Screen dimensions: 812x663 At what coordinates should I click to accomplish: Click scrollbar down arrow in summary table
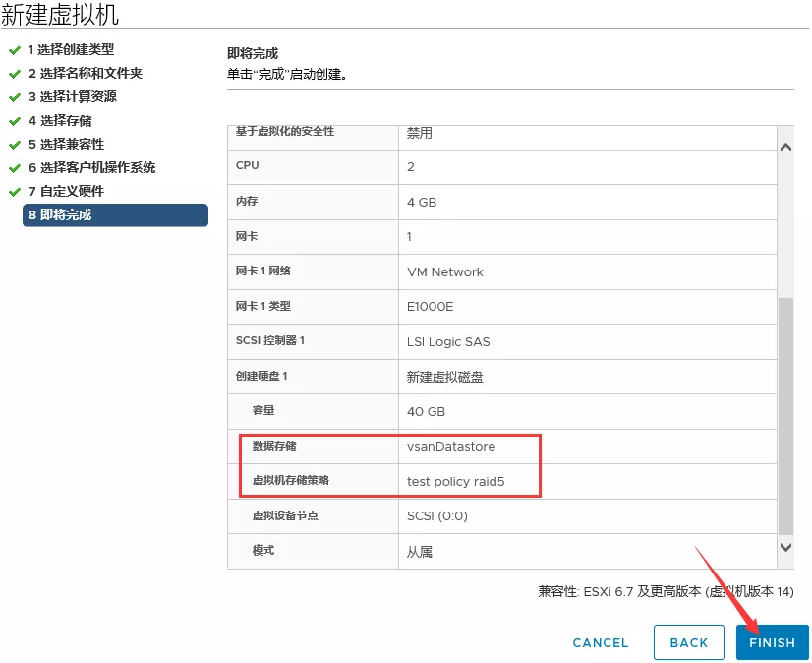coord(784,547)
